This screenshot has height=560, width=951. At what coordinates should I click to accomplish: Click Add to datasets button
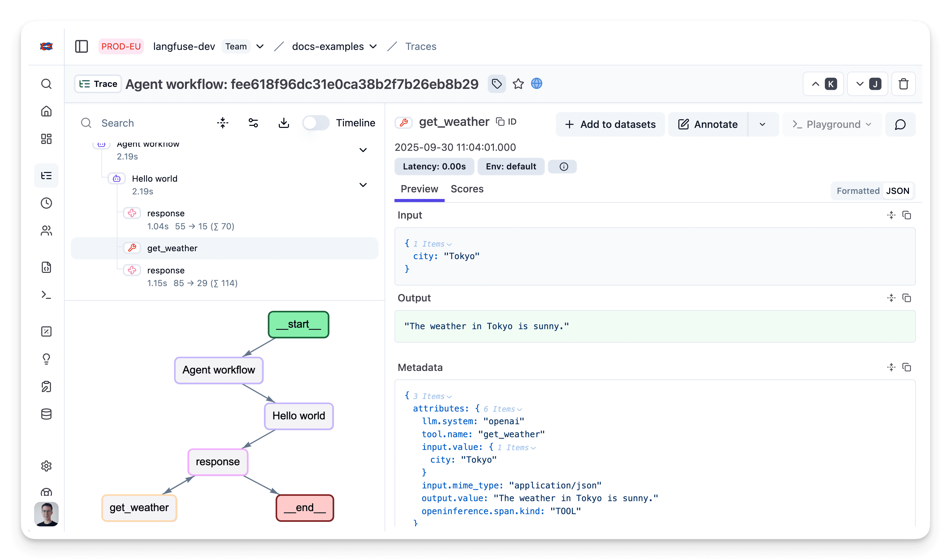(610, 124)
